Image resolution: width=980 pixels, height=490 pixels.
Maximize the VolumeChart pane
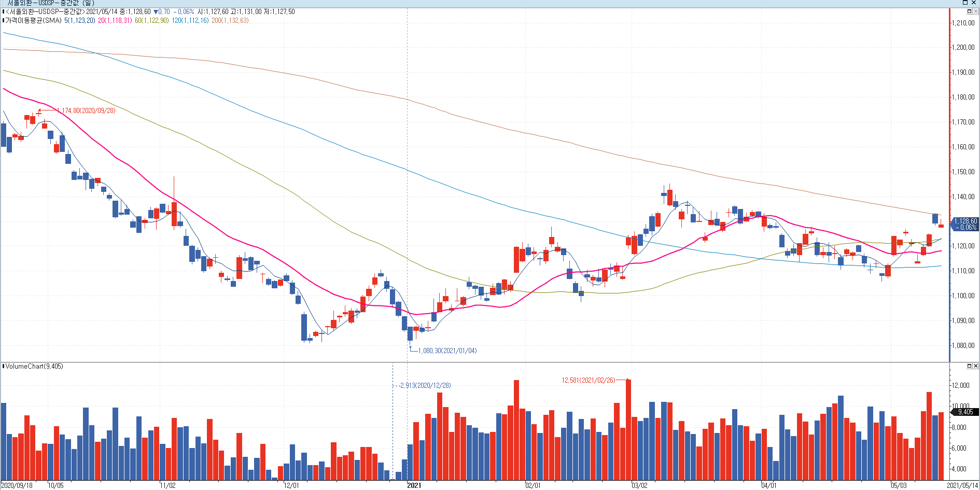click(969, 366)
